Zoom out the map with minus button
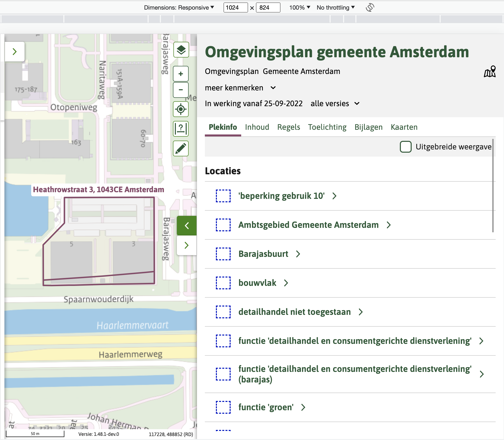The image size is (504, 440). click(181, 90)
